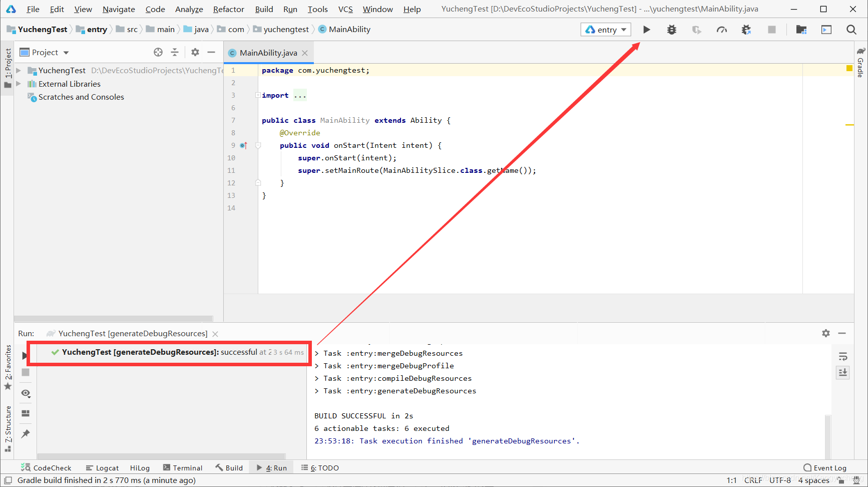Open entry run configuration dropdown

[606, 30]
